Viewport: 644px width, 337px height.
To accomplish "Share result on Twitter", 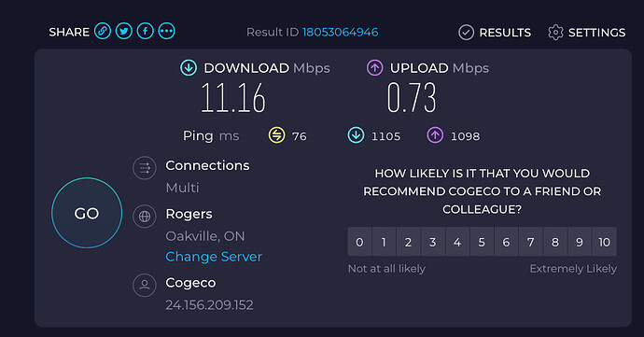I will coord(124,31).
